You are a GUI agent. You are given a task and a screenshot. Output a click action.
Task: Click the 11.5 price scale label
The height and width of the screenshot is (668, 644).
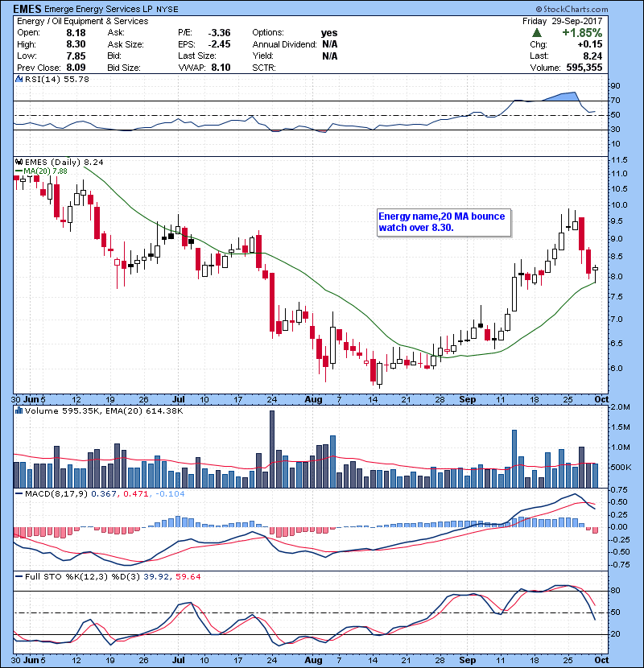coord(619,160)
